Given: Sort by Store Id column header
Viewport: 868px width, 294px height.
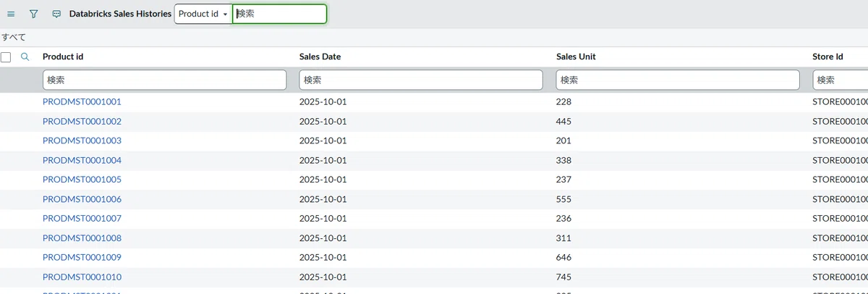Looking at the screenshot, I should click(827, 56).
